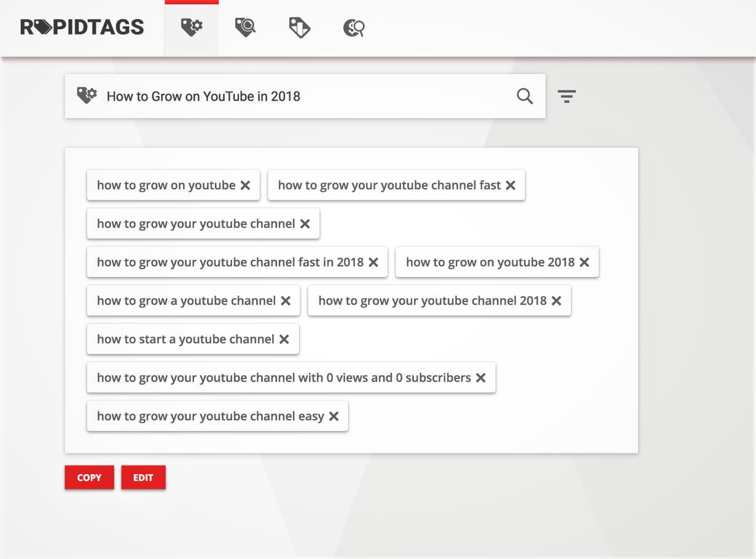The width and height of the screenshot is (756, 559).
Task: Open the keyword money search tab icon
Action: coord(354,27)
